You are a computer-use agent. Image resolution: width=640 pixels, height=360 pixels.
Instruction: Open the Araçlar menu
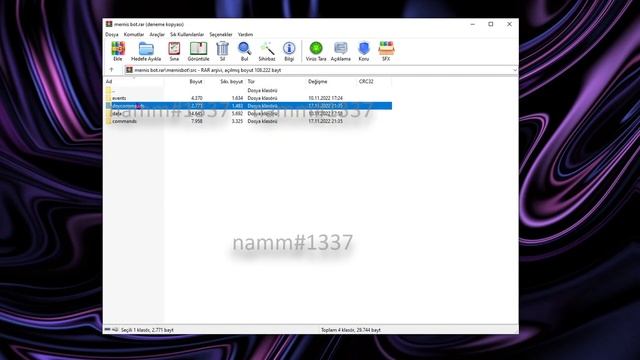tap(157, 35)
